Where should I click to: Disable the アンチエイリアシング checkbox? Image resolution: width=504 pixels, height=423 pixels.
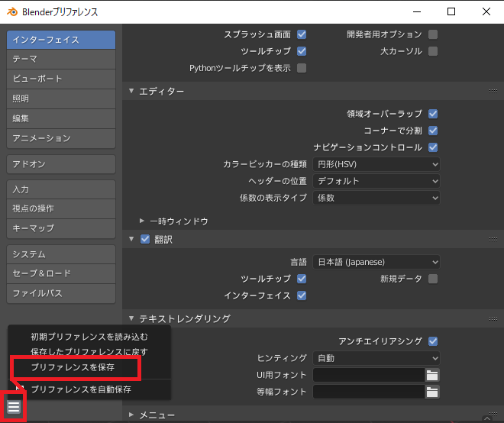(x=433, y=341)
